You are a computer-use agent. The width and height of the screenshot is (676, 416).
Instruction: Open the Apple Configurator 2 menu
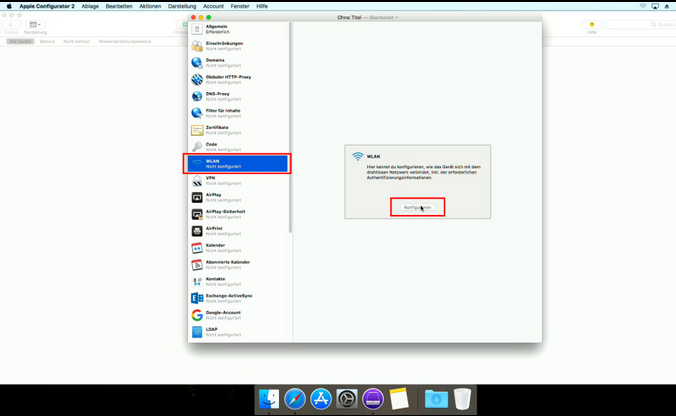(47, 6)
